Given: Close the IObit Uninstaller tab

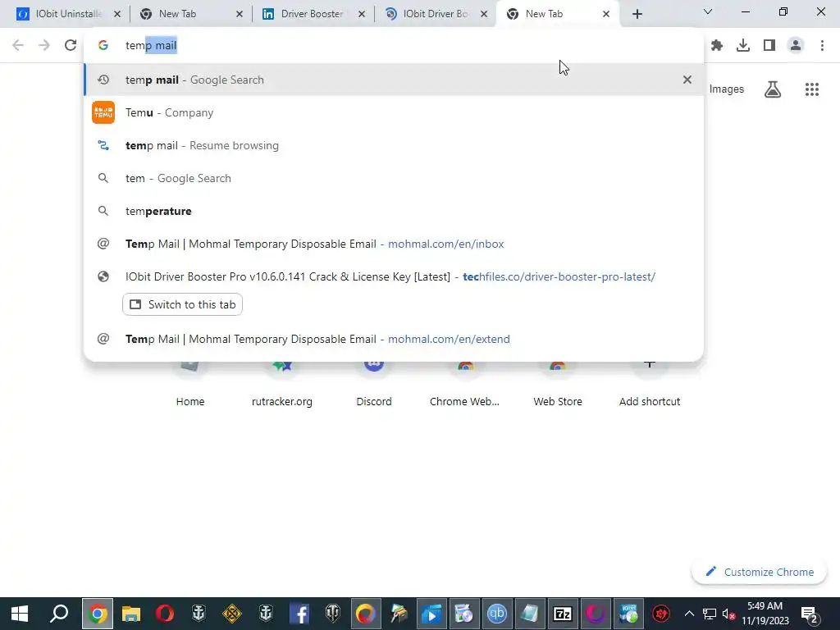Looking at the screenshot, I should (117, 15).
